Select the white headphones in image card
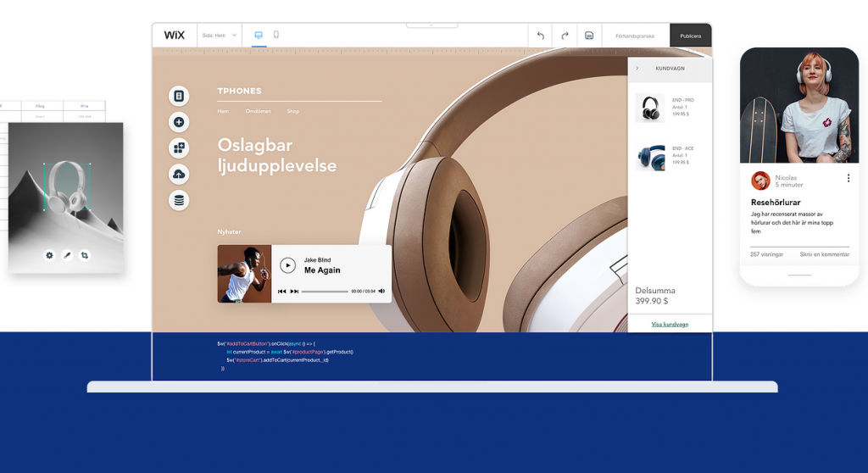Image resolution: width=868 pixels, height=473 pixels. pos(67,186)
